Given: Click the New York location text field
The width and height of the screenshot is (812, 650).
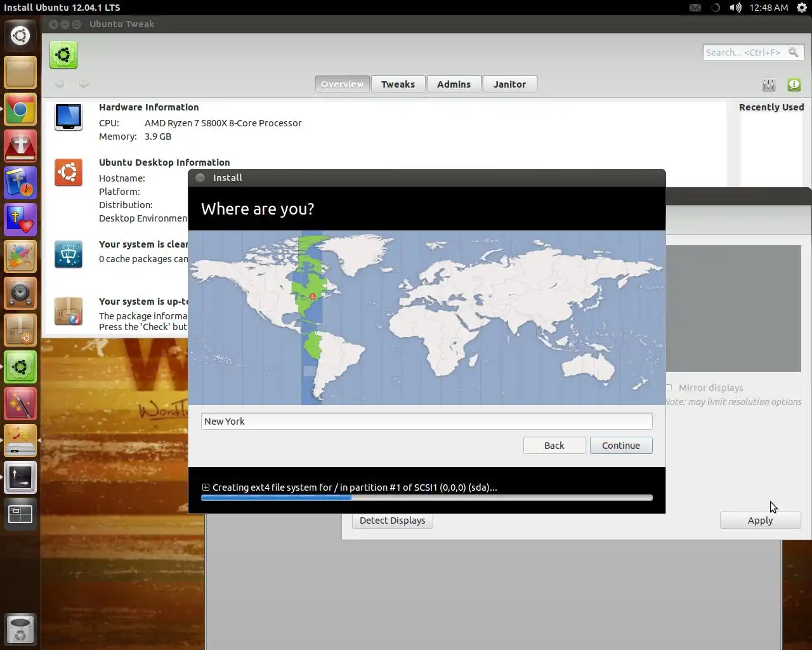Looking at the screenshot, I should coord(426,421).
